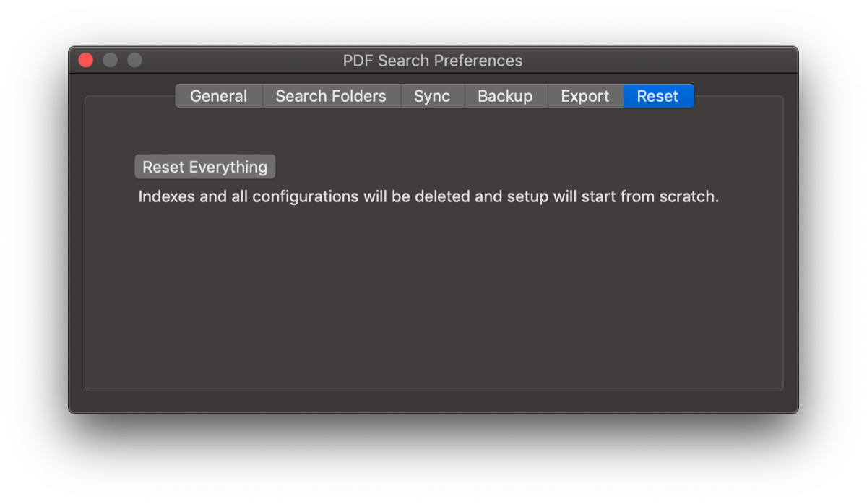
Task: Open the Search Folders tab
Action: pos(331,96)
